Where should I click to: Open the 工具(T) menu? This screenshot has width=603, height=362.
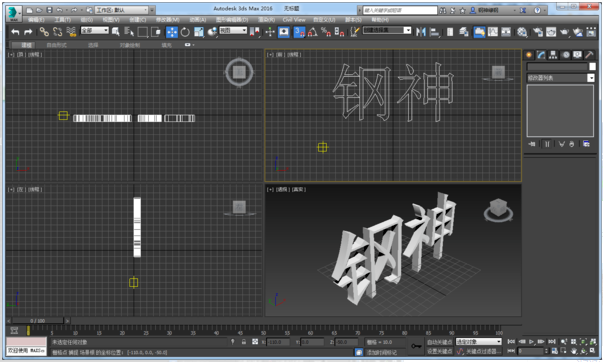coord(62,20)
